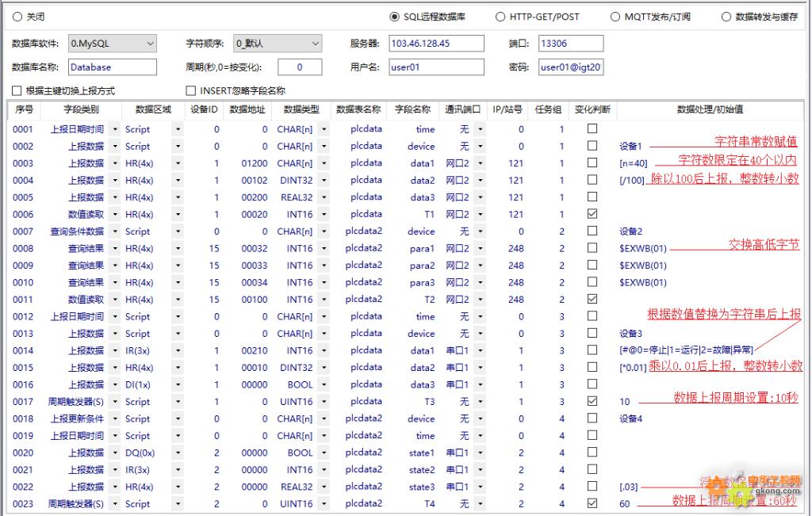Click the field name cell T4
The width and height of the screenshot is (812, 516).
[x=429, y=504]
